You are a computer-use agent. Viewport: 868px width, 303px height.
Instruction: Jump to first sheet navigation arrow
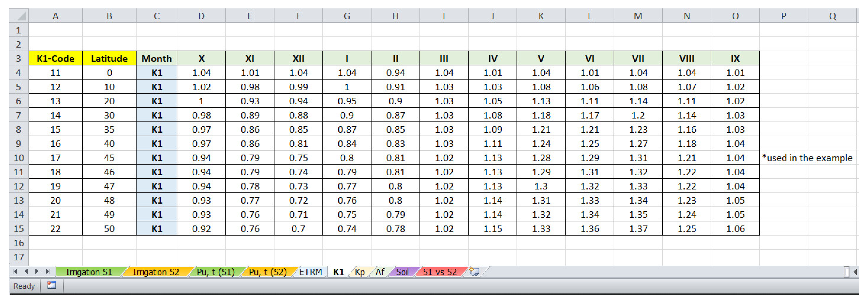click(x=15, y=271)
